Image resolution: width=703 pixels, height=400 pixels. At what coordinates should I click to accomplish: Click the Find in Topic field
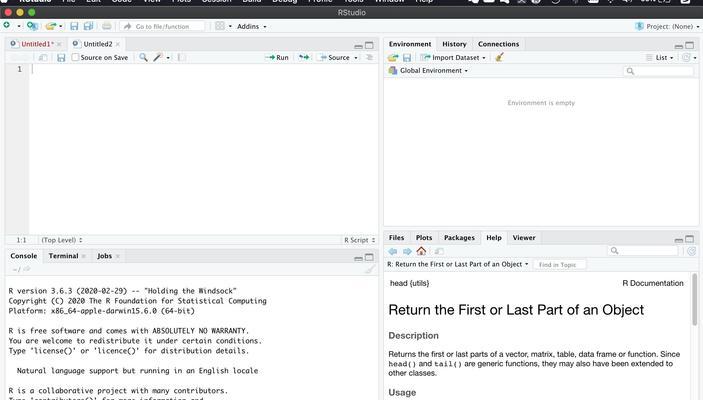coord(560,265)
